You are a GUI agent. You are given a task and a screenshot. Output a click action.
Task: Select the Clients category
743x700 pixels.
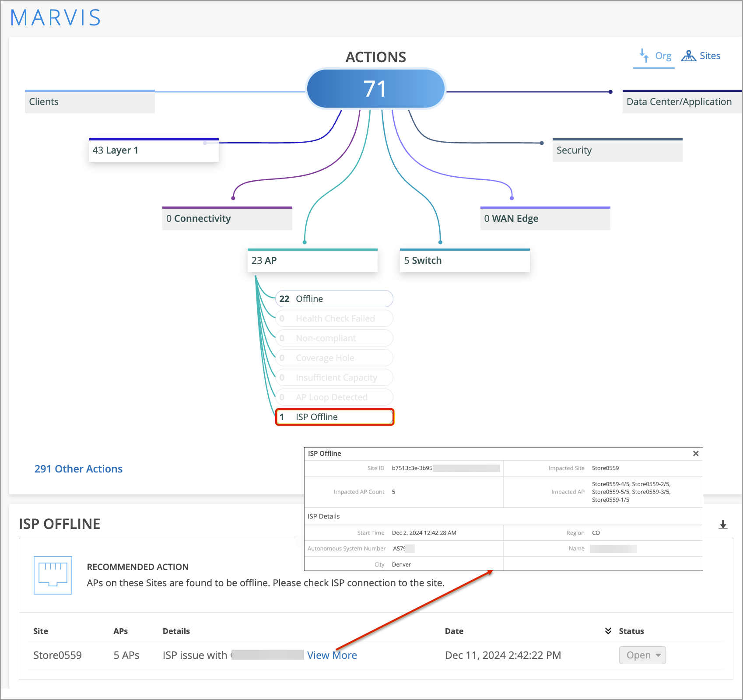tap(90, 101)
